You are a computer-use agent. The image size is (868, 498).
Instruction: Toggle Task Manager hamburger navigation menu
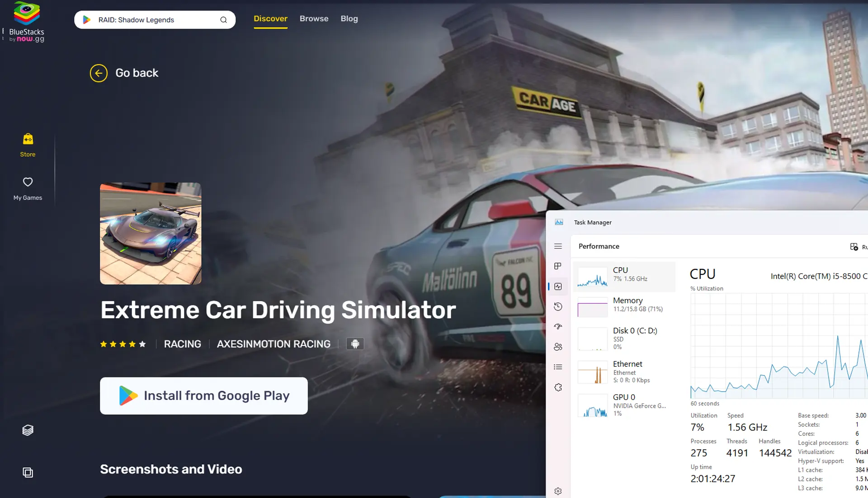(558, 246)
